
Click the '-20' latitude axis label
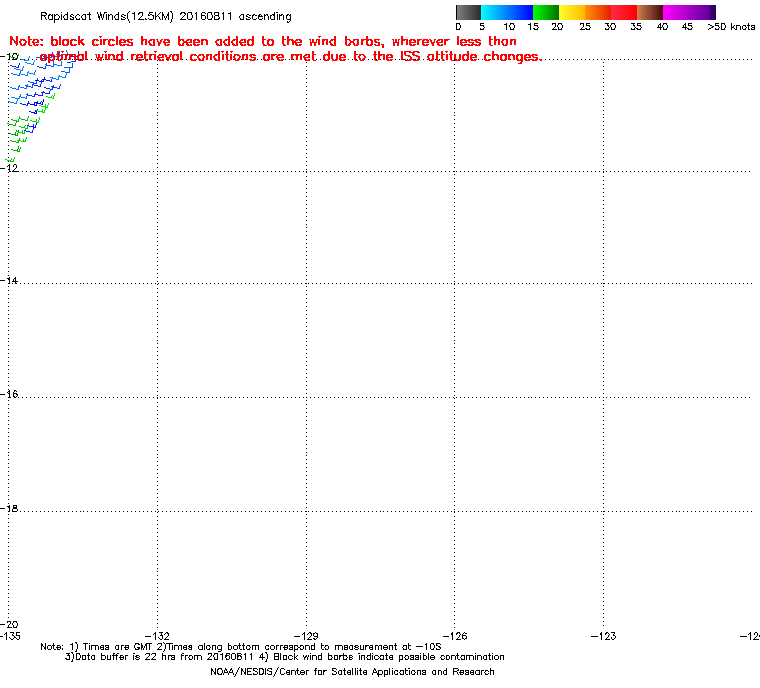pos(9,624)
